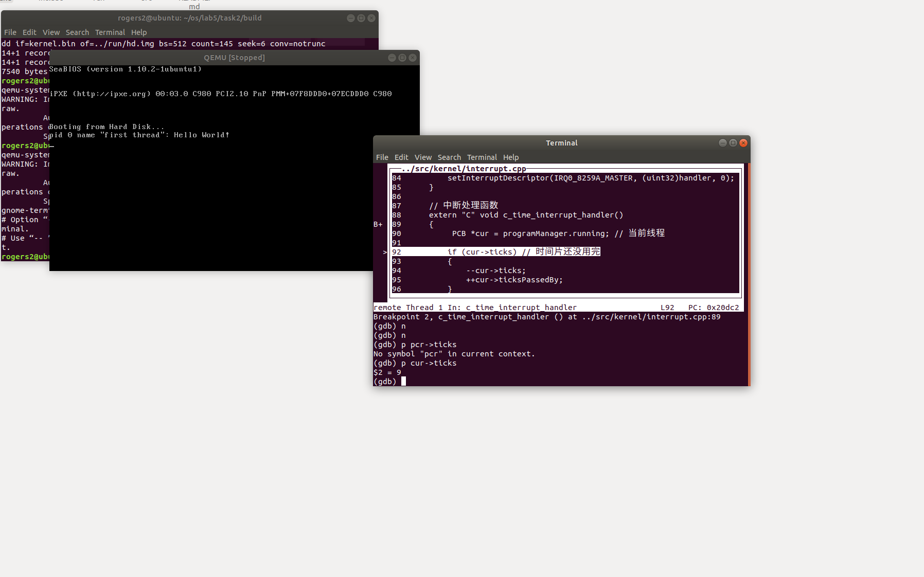Viewport: 924px width, 577px height.
Task: Open File menu in rogers2@ubuntu terminal
Action: point(10,32)
